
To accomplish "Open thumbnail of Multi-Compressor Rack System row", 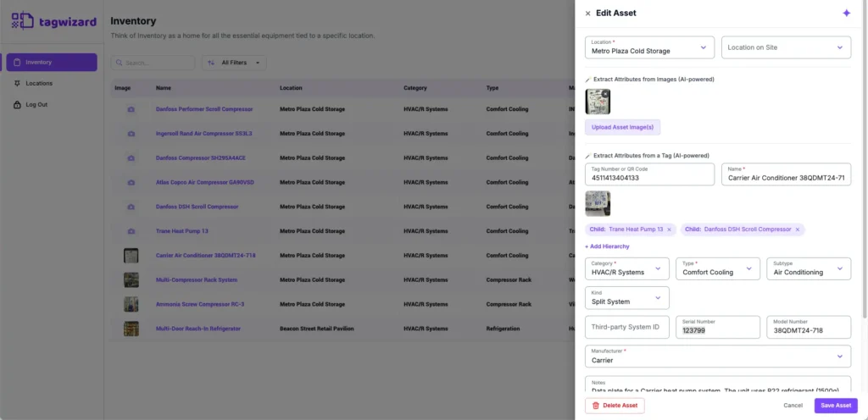I will click(131, 279).
